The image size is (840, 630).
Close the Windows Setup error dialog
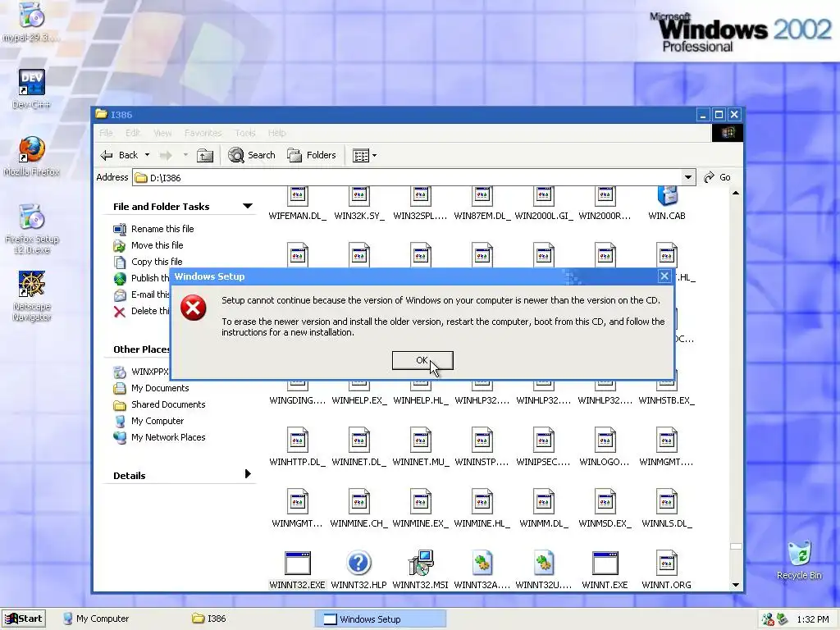click(x=664, y=276)
